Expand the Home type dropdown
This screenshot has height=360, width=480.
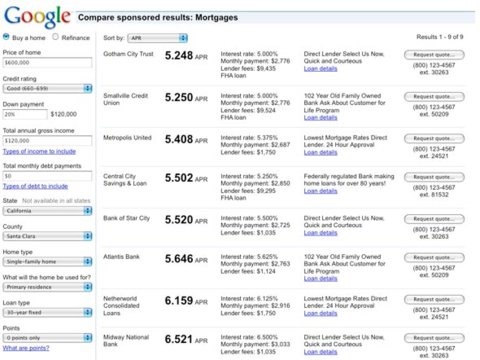[x=47, y=262]
